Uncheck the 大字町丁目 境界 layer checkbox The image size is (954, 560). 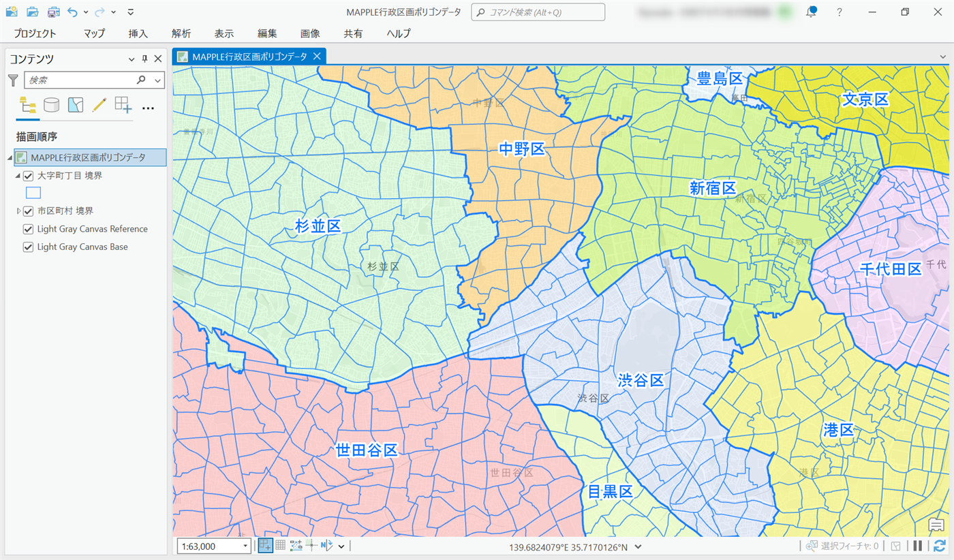tap(29, 176)
